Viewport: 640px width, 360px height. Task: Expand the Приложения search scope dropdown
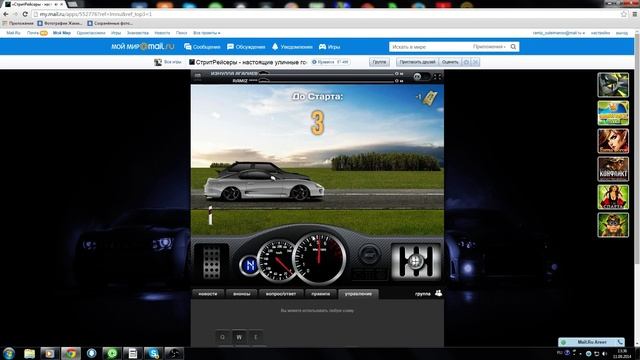[489, 47]
